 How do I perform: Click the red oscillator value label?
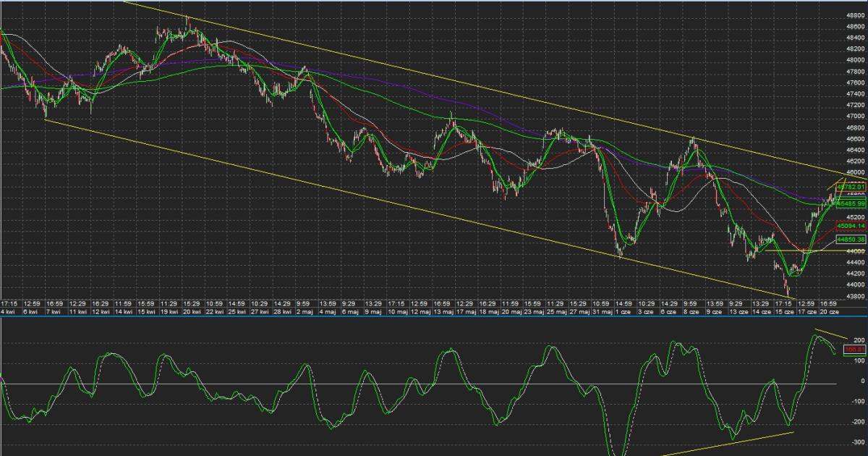point(856,349)
